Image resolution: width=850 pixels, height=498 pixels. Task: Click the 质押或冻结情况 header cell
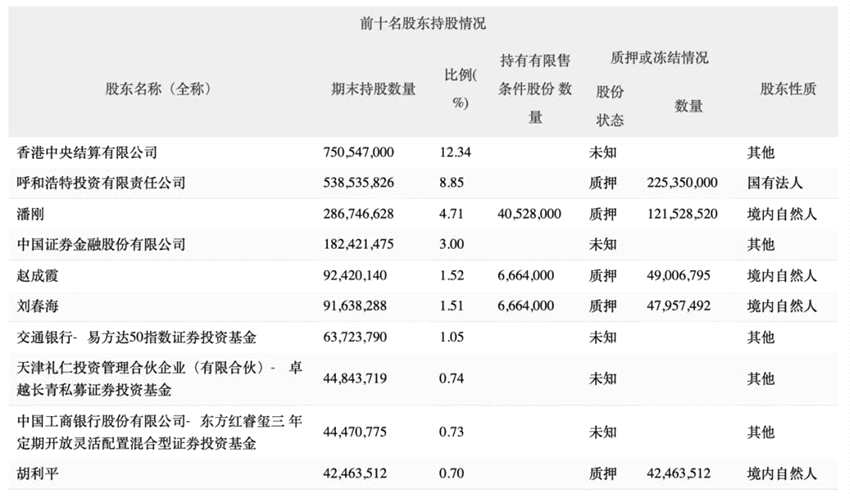tap(650, 58)
